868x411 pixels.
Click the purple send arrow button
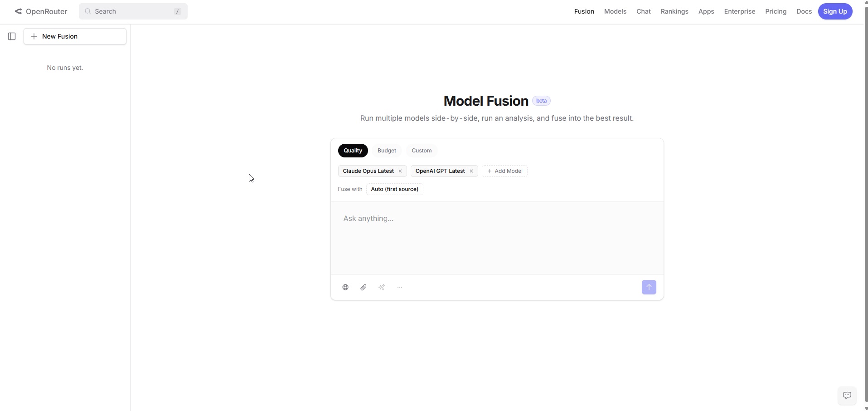pos(649,287)
